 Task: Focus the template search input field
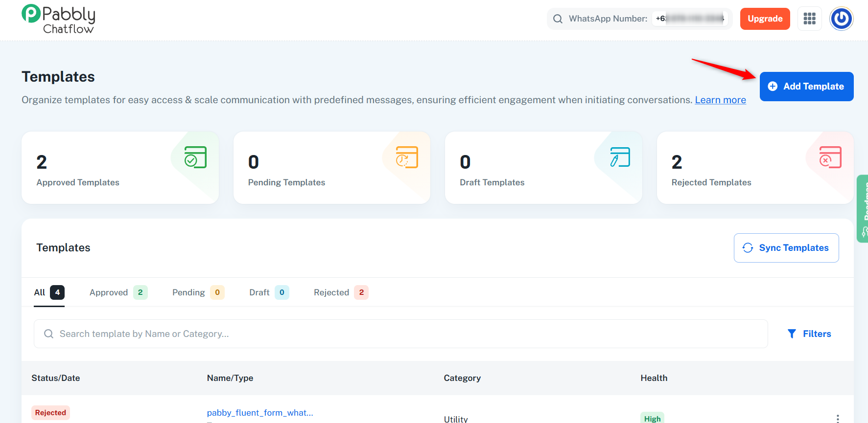coord(400,334)
